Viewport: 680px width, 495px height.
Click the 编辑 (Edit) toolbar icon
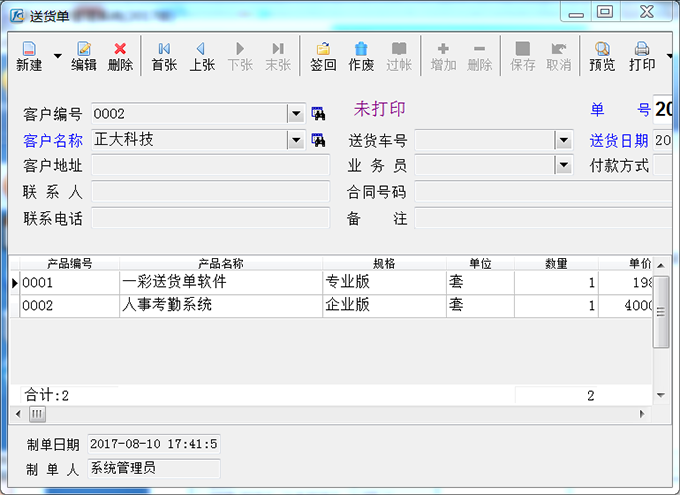[x=84, y=56]
